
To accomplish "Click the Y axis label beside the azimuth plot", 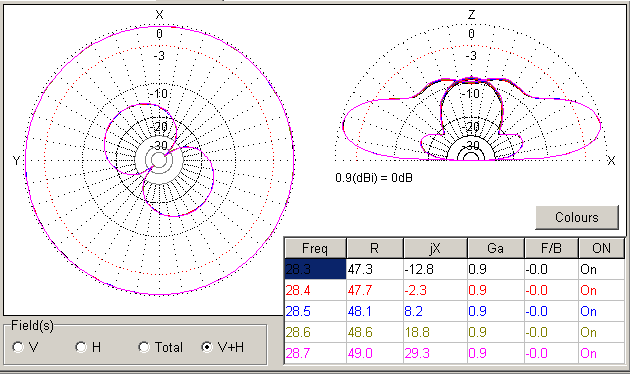I will (16, 161).
